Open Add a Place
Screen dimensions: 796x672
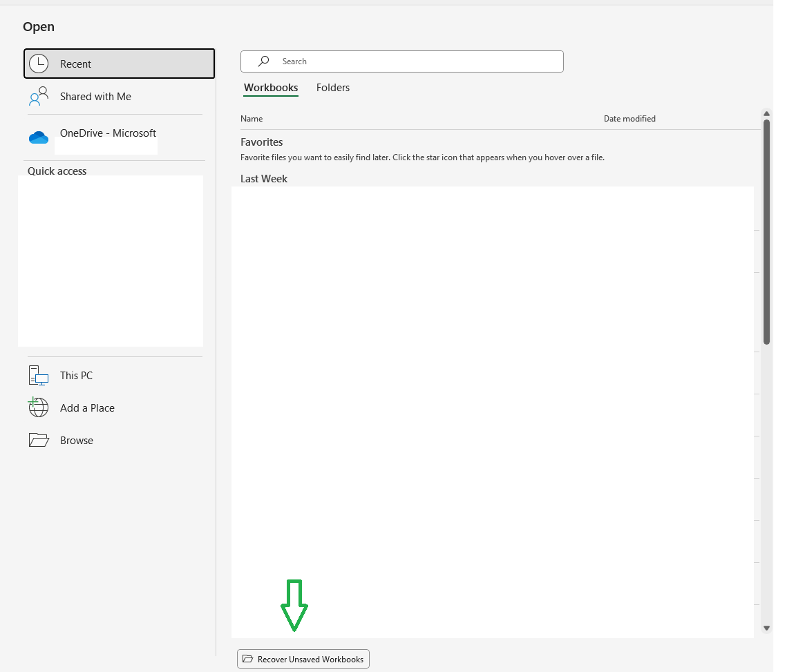click(x=87, y=407)
